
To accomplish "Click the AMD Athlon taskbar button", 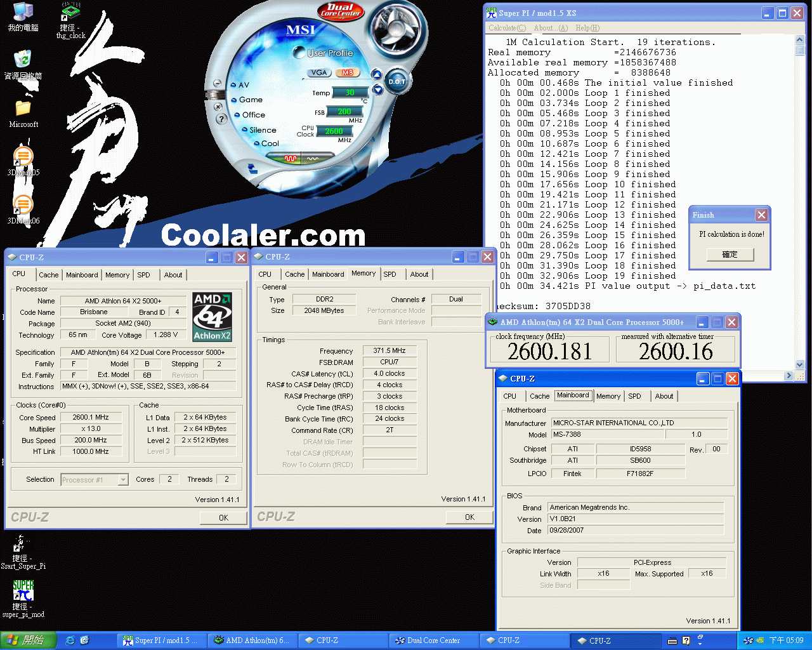I will point(253,640).
